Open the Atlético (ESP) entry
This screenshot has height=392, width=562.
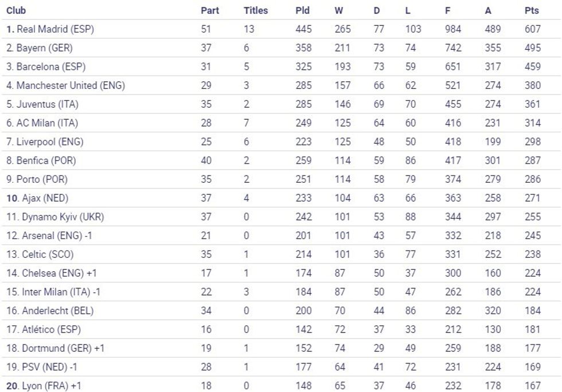51,330
